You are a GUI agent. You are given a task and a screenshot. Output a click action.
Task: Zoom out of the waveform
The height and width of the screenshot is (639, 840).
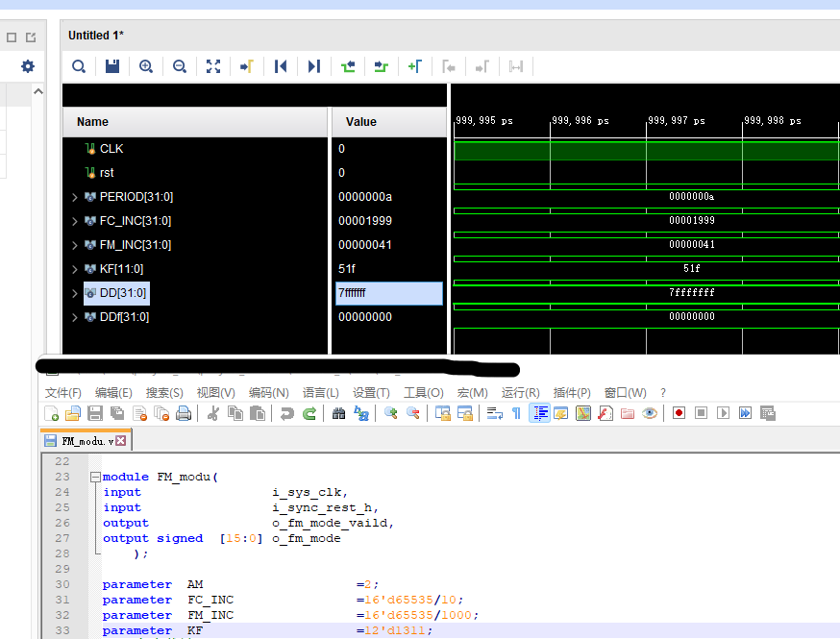click(180, 66)
